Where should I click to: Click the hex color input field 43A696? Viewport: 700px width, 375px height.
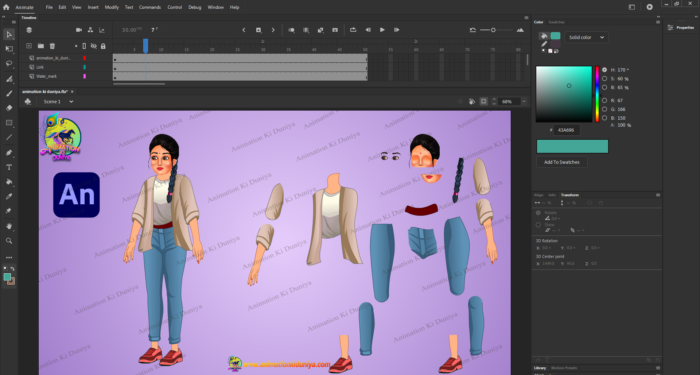tap(567, 130)
